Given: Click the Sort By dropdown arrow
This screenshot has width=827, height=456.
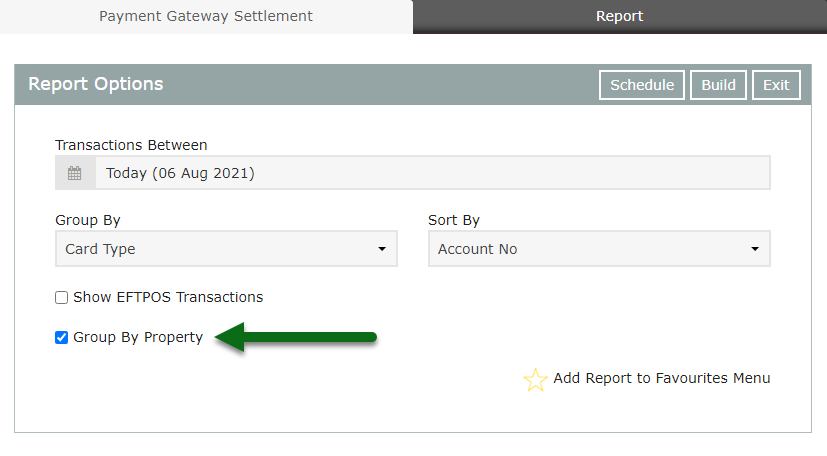Looking at the screenshot, I should click(x=755, y=249).
